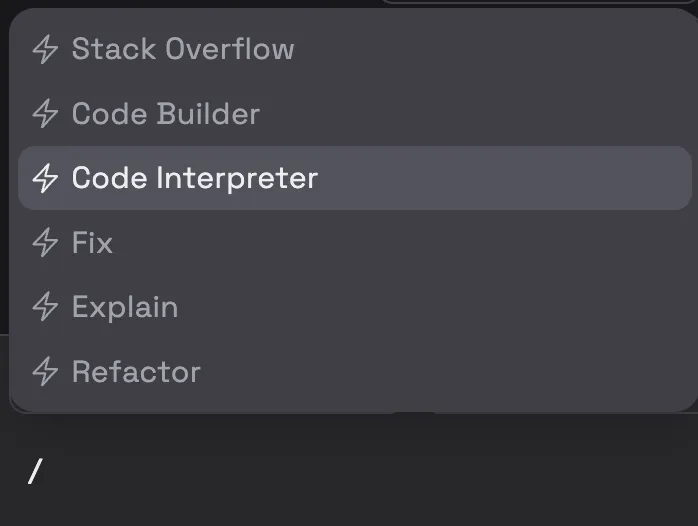
Task: Choose the Code Builder command label
Action: pos(166,113)
